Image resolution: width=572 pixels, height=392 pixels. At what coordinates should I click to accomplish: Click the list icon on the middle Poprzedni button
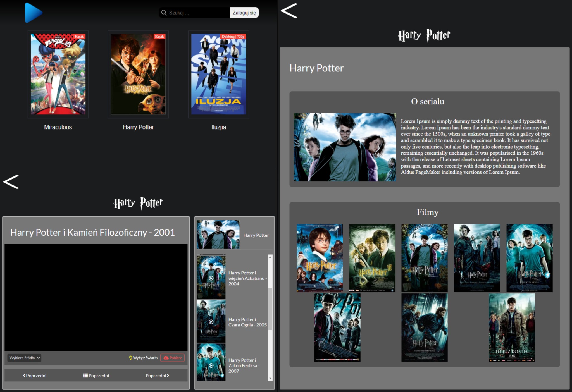point(85,376)
